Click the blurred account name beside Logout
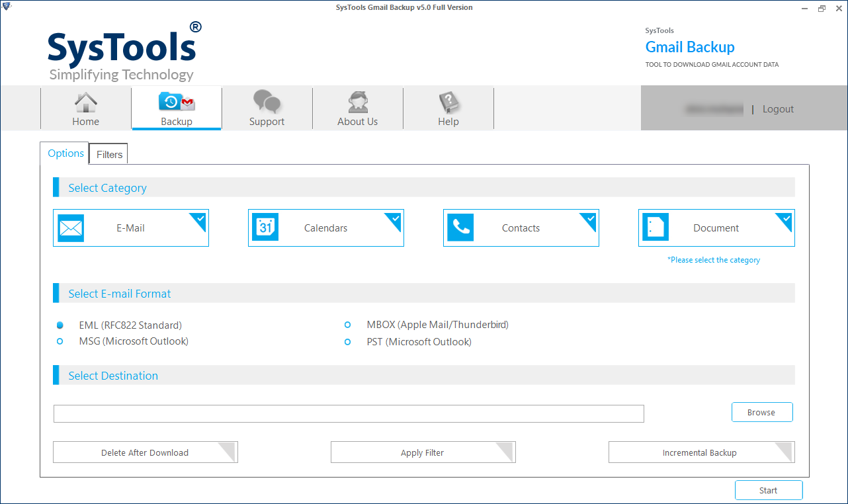The height and width of the screenshot is (504, 848). [x=713, y=109]
